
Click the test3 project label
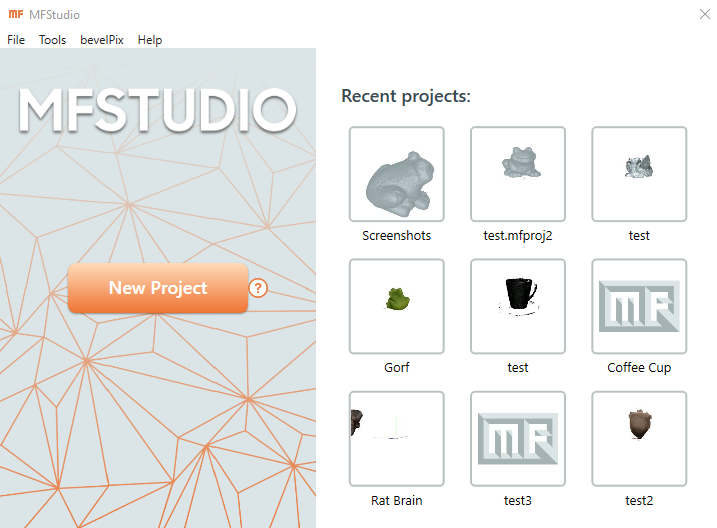pos(518,501)
